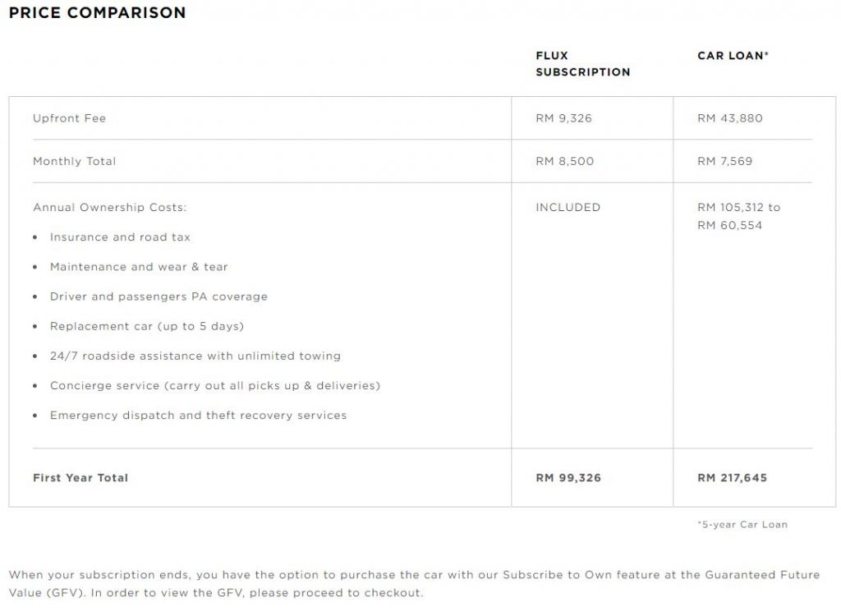Click First Year Total RM 217,645
841x616 pixels.
[732, 478]
